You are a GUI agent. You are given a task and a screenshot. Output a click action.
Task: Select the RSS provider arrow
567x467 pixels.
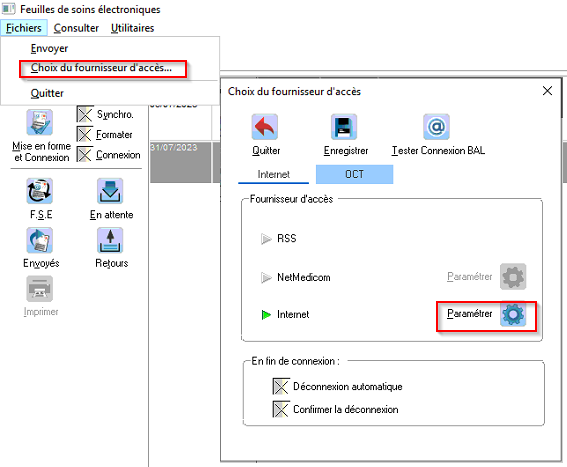266,239
